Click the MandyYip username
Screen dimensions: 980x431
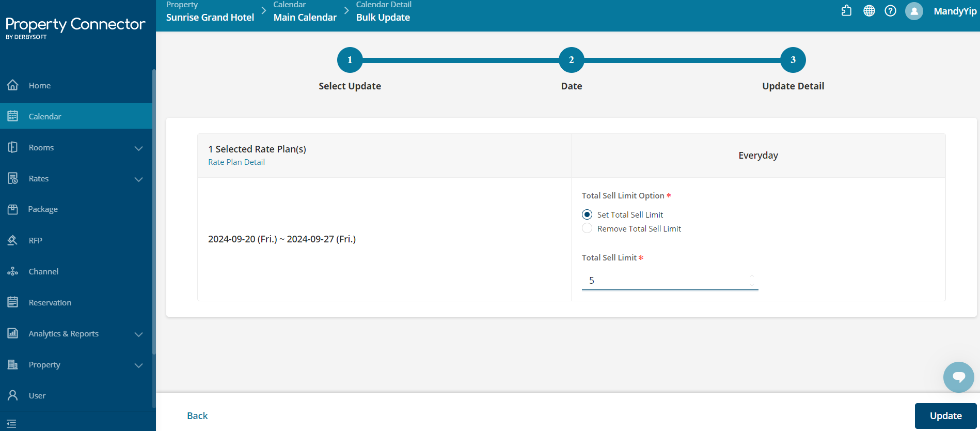pos(955,11)
